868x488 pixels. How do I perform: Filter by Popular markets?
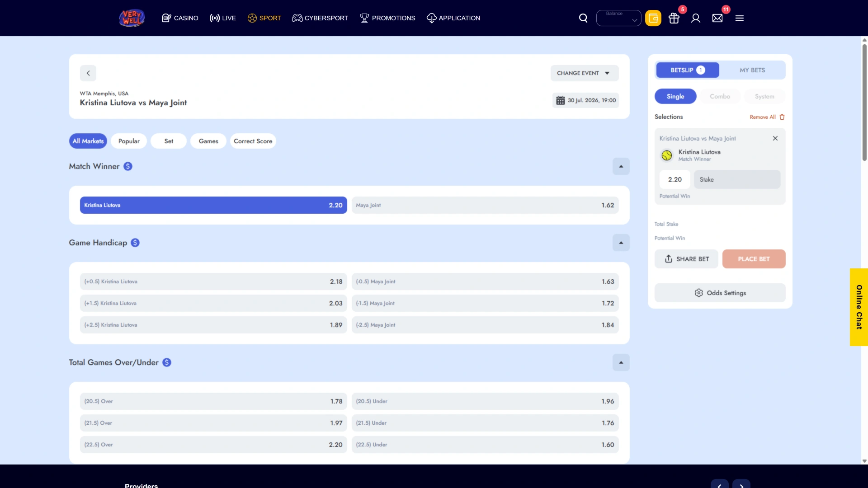click(129, 141)
